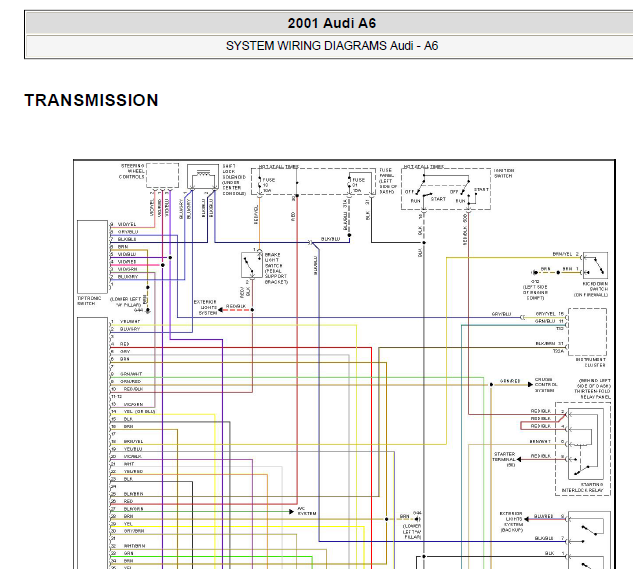
Task: Click the '(LOWER LEFT A PILLAR)' note near Tiptronic switch
Action: pyautogui.click(x=126, y=302)
